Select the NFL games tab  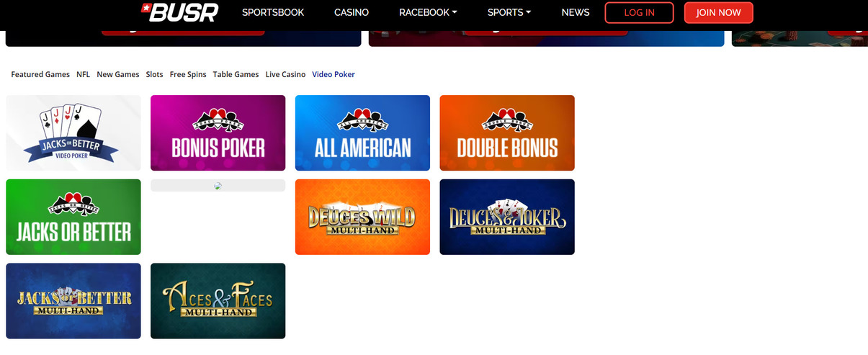(84, 74)
